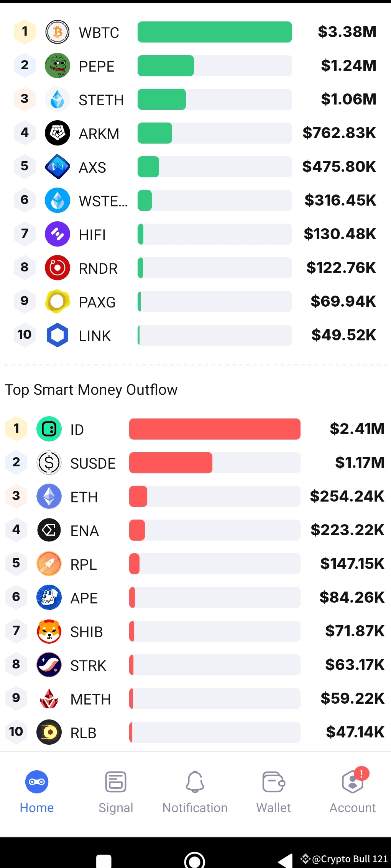
Task: Tap the truncated WSTE... token name
Action: click(x=104, y=201)
